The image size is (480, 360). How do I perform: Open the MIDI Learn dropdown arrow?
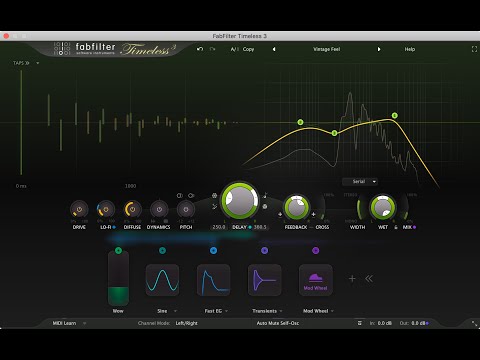(85, 323)
